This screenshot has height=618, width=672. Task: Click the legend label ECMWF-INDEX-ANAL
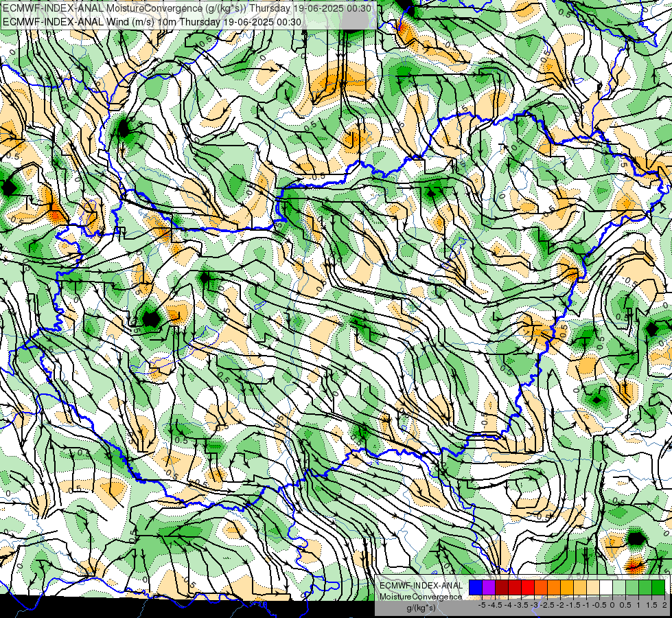pyautogui.click(x=421, y=586)
